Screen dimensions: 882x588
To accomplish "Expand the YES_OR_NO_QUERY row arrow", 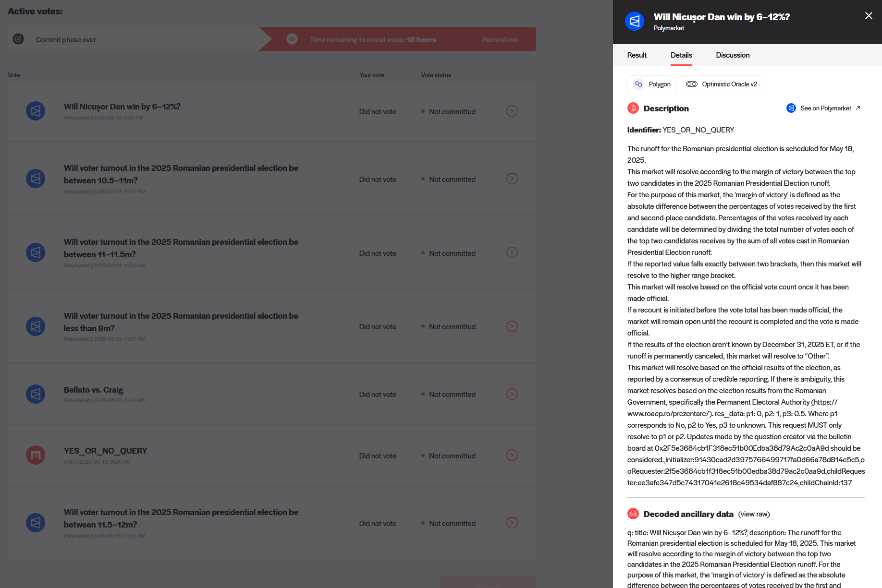I will click(512, 456).
